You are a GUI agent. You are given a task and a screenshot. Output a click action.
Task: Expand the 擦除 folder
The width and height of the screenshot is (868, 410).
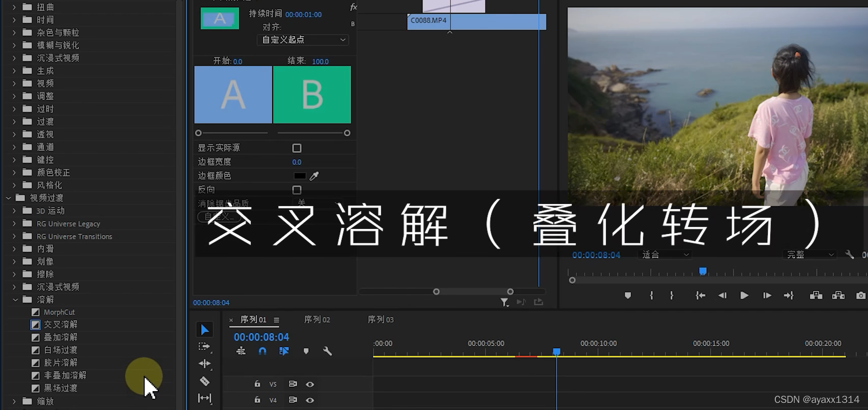click(14, 274)
